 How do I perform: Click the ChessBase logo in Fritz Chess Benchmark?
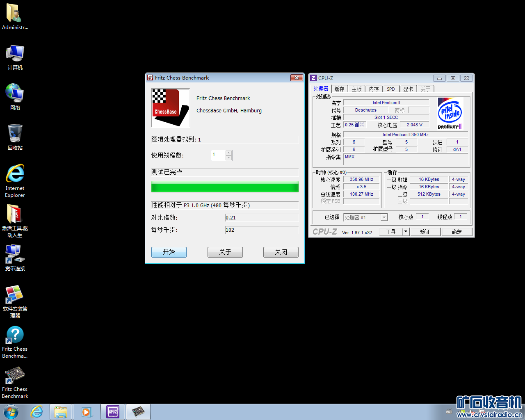pos(170,108)
